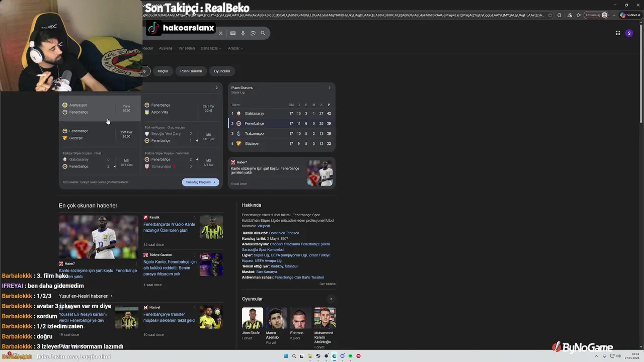Expand 'Yusuf en-Nesiri haberleri' section
644x362 pixels.
[86, 296]
